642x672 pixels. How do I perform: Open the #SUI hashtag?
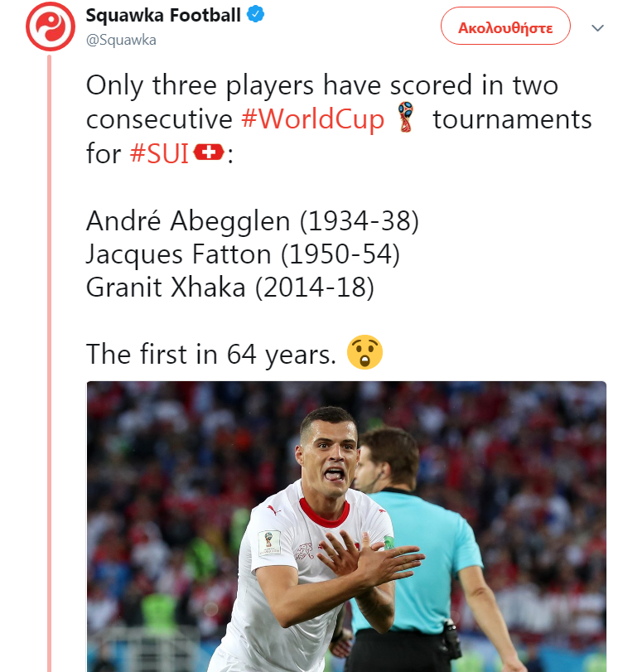pos(159,153)
